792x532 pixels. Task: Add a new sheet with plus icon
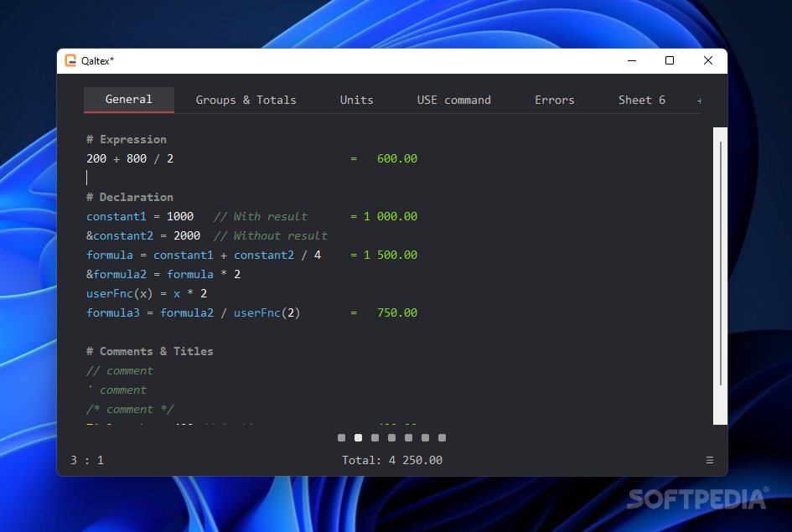699,101
